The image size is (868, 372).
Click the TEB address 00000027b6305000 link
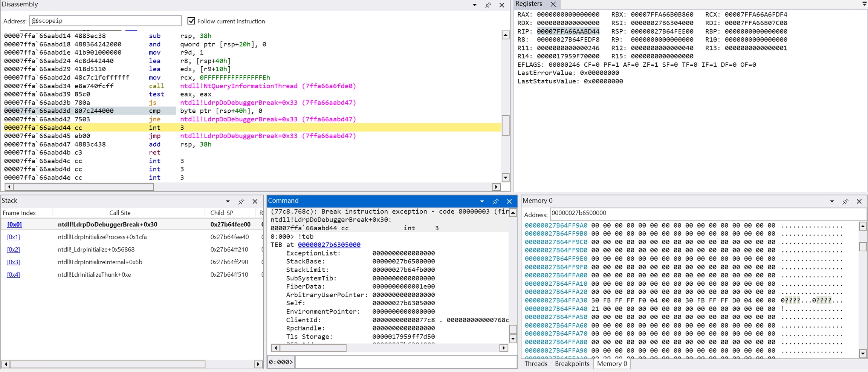coord(329,245)
